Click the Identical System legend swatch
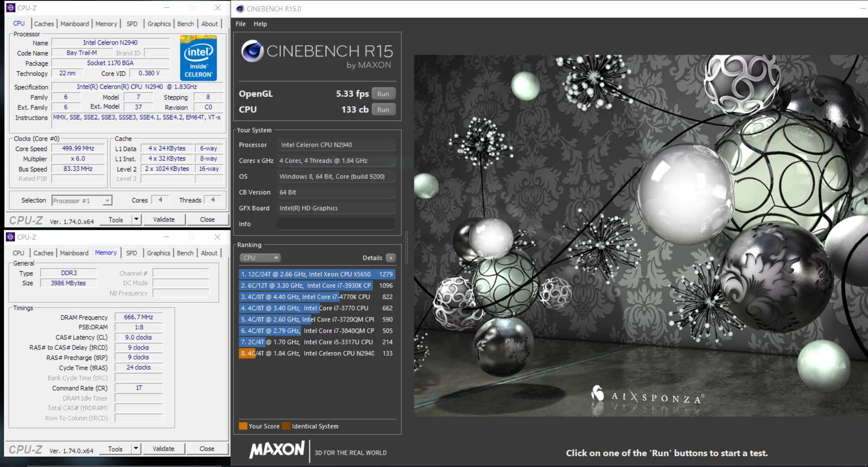This screenshot has width=868, height=467. [x=286, y=426]
